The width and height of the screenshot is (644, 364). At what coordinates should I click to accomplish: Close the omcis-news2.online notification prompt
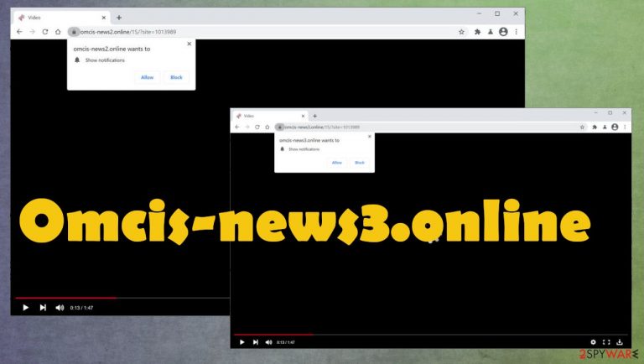point(189,44)
